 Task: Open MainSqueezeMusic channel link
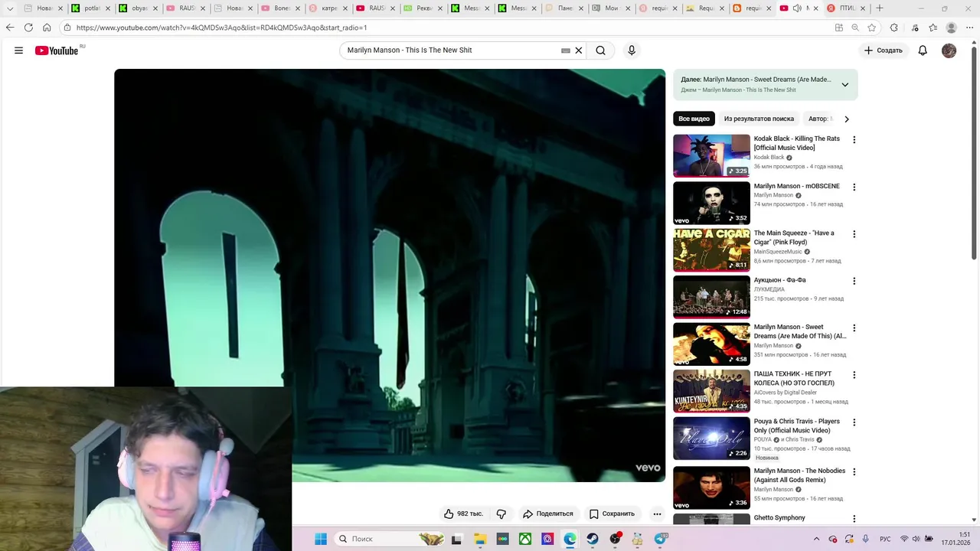click(x=778, y=252)
